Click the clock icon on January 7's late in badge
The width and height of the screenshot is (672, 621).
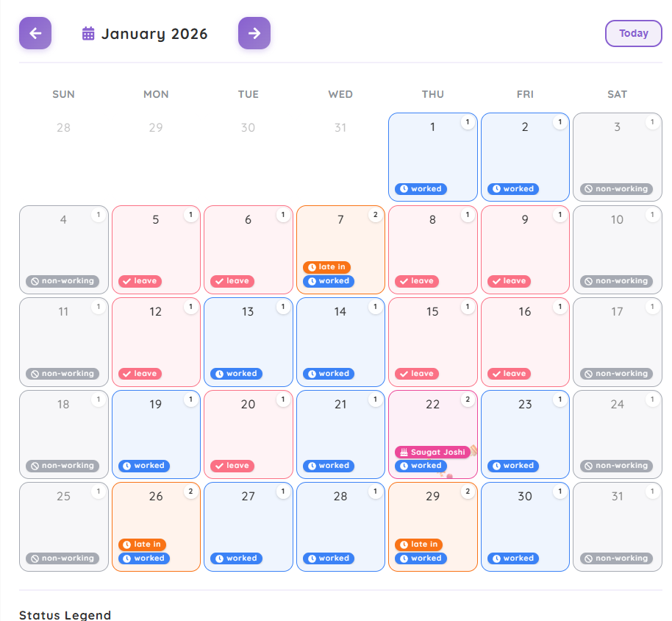(x=314, y=267)
